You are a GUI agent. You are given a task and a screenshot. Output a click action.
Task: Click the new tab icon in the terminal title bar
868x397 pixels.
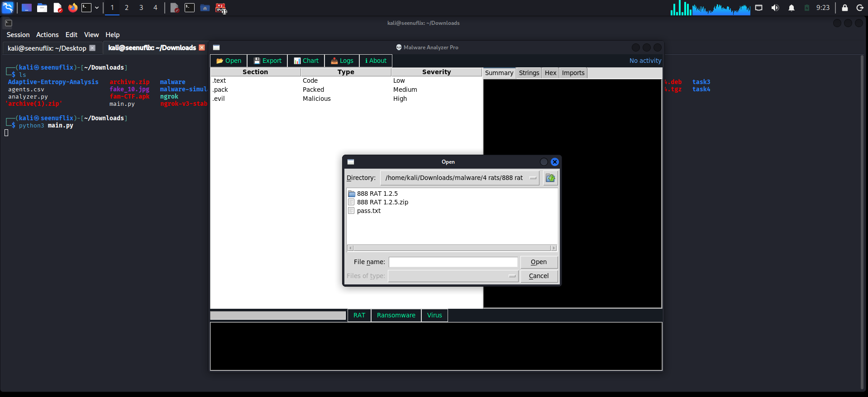[9, 23]
